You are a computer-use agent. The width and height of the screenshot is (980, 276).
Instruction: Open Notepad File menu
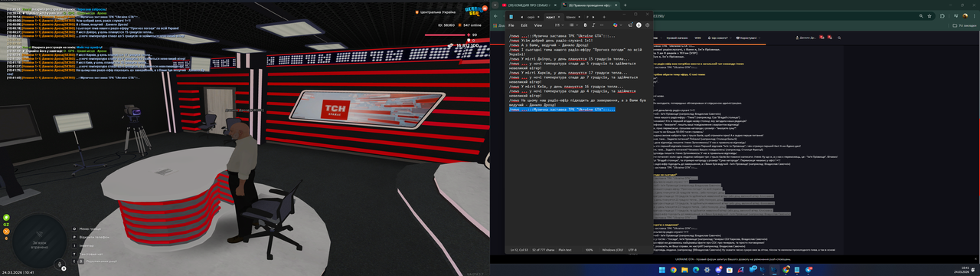(511, 25)
